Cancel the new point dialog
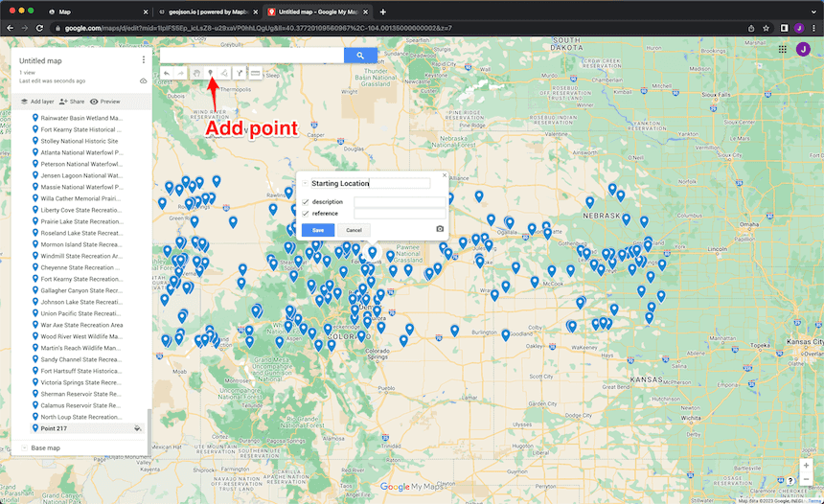Screen dimensions: 824x504 pos(354,230)
